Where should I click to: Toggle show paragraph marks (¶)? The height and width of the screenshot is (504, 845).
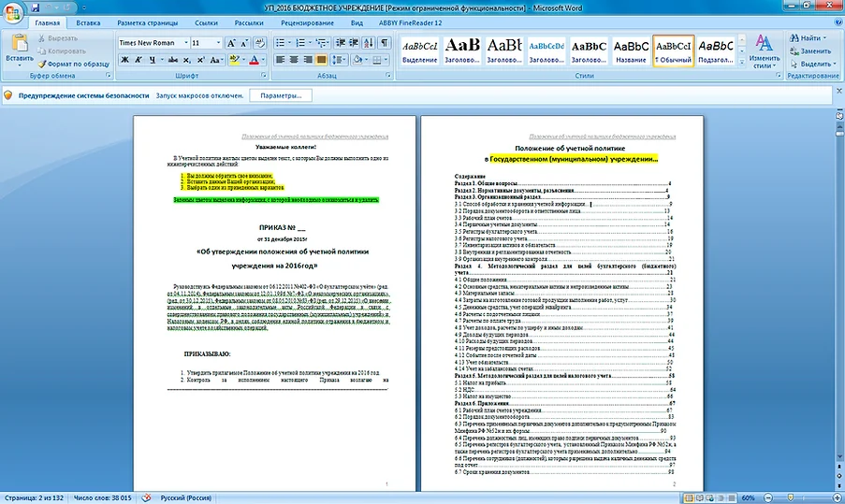(385, 43)
